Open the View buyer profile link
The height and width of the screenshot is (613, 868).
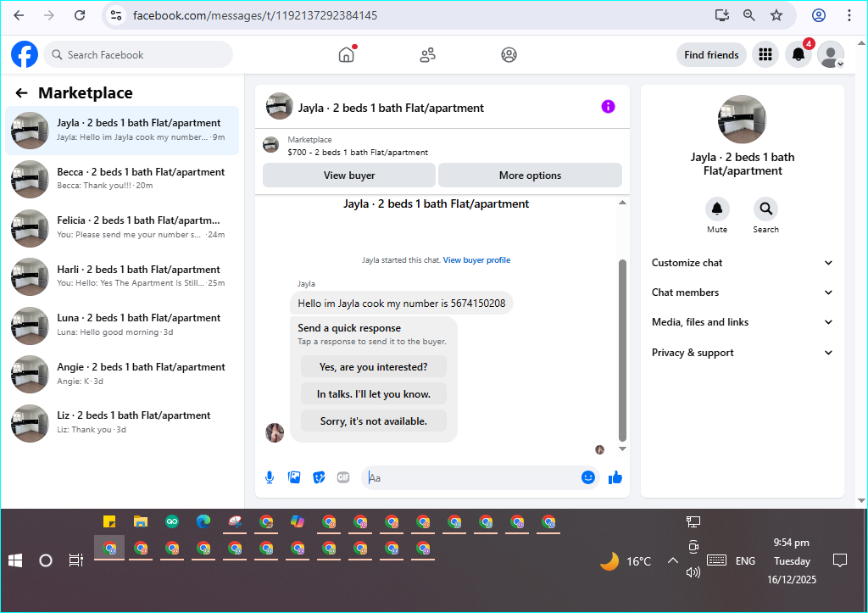click(476, 259)
